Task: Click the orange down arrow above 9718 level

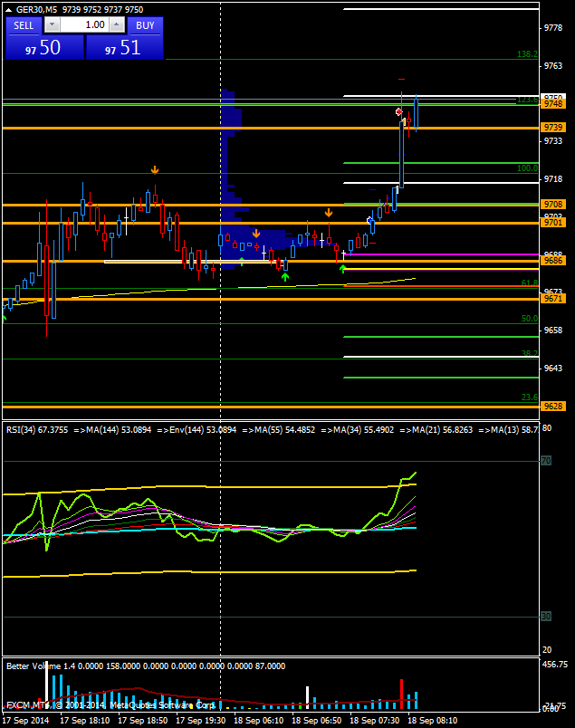Action: 155,169
